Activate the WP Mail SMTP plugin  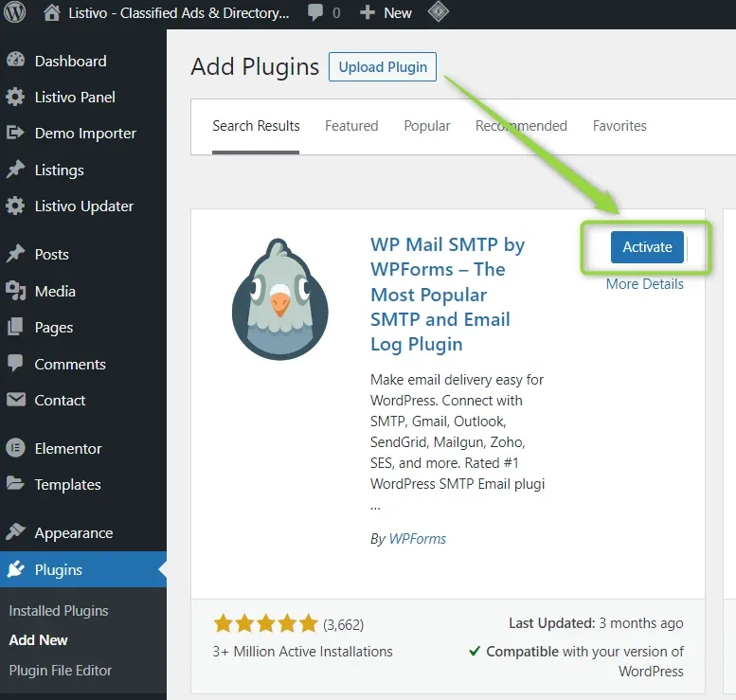click(647, 247)
